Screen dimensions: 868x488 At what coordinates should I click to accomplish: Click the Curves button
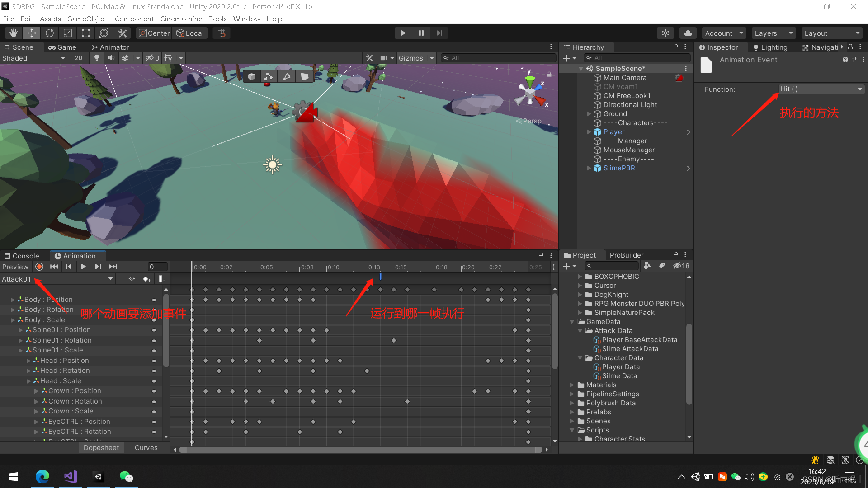pos(146,447)
